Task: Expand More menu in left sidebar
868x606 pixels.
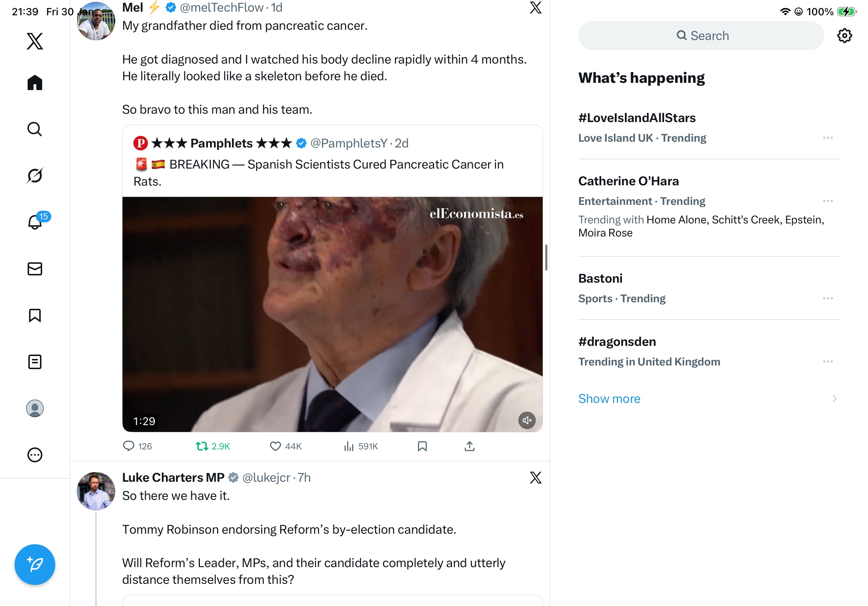Action: pos(35,455)
